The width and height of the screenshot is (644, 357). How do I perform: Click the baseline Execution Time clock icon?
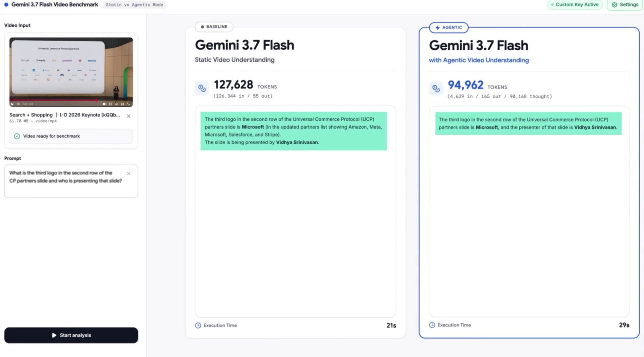(x=198, y=325)
